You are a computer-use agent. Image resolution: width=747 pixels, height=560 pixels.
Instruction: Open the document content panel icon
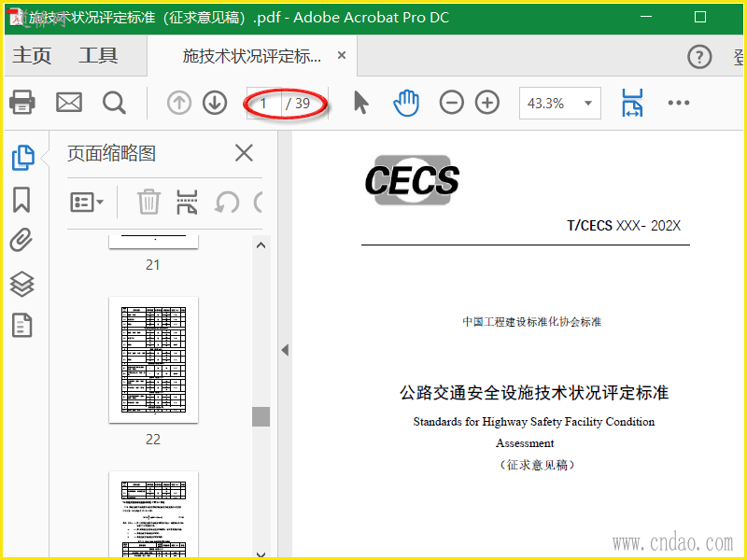21,325
